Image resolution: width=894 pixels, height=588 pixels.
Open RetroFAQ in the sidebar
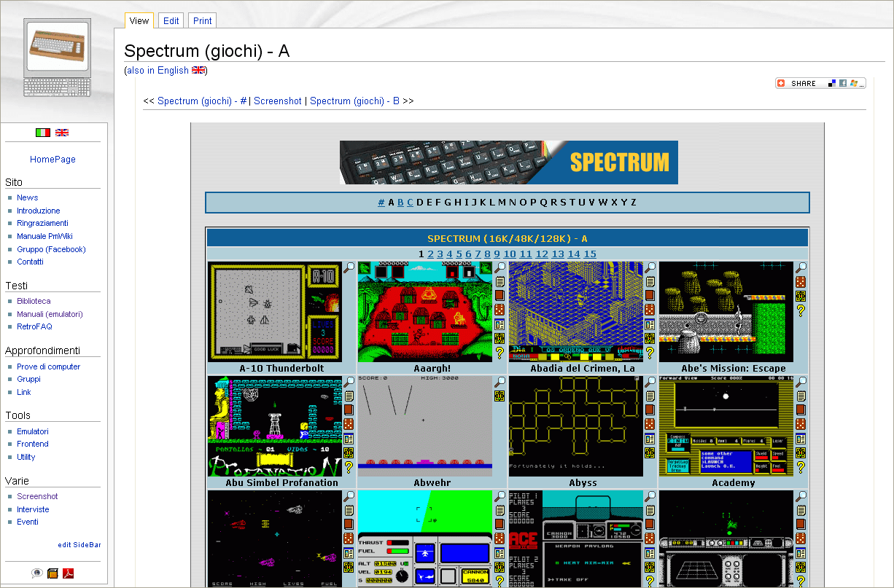pyautogui.click(x=35, y=326)
